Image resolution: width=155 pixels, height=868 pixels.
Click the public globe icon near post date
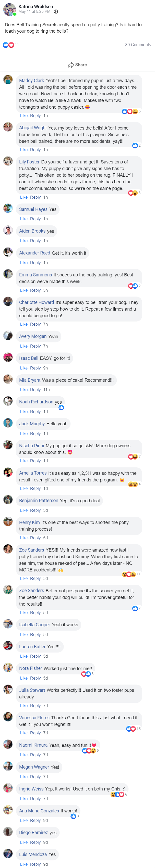pyautogui.click(x=56, y=12)
